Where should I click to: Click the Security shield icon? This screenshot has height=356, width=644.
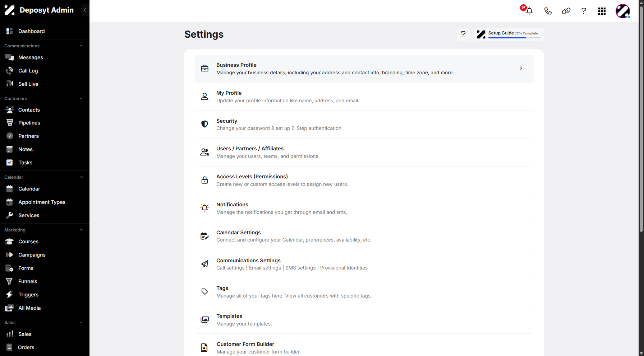pyautogui.click(x=204, y=124)
